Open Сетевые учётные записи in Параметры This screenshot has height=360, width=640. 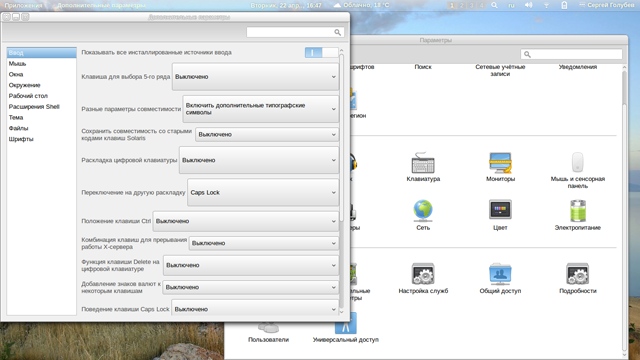pyautogui.click(x=500, y=70)
